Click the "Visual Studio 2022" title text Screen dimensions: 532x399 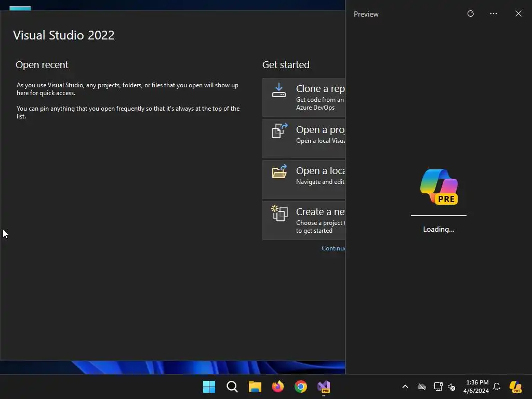64,35
